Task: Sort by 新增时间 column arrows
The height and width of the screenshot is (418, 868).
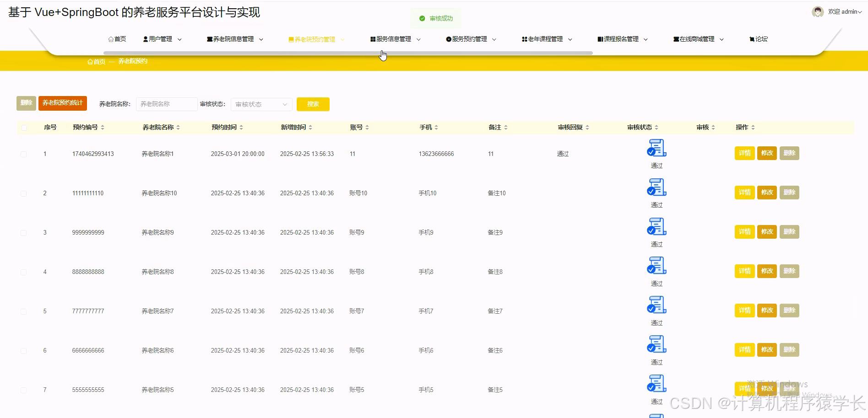Action: (x=310, y=128)
